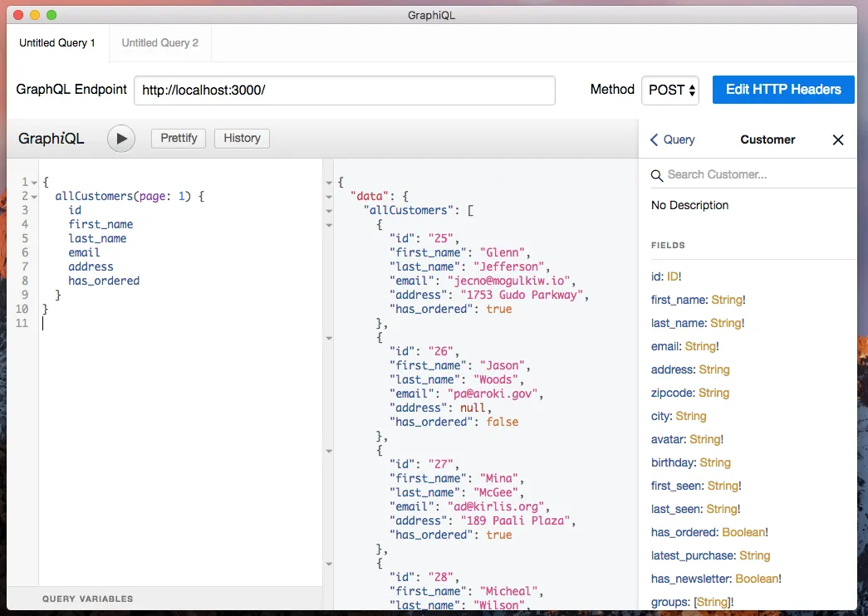Open the POST method dropdown
The image size is (868, 616).
coord(669,90)
